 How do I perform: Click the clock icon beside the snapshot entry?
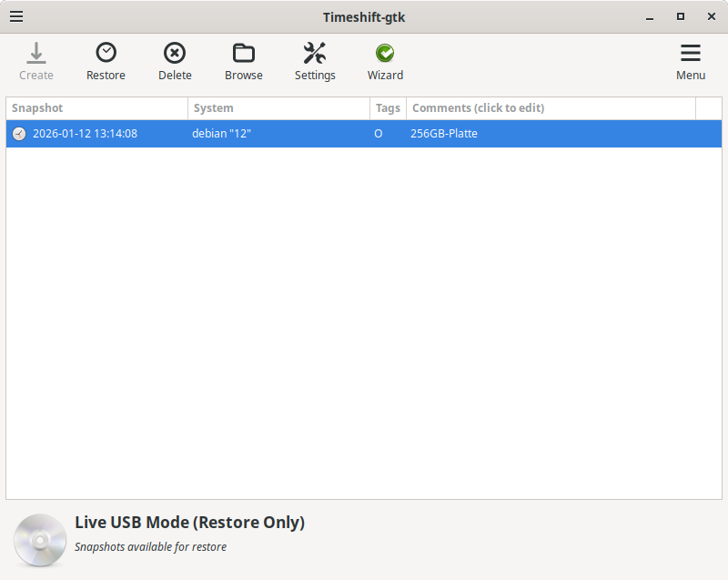(18, 133)
